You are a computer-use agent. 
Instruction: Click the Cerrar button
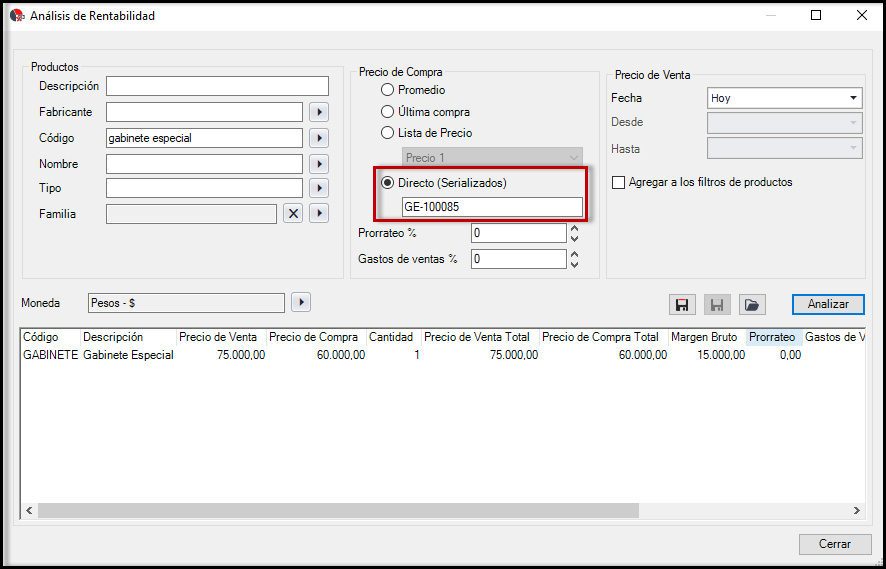(x=835, y=544)
